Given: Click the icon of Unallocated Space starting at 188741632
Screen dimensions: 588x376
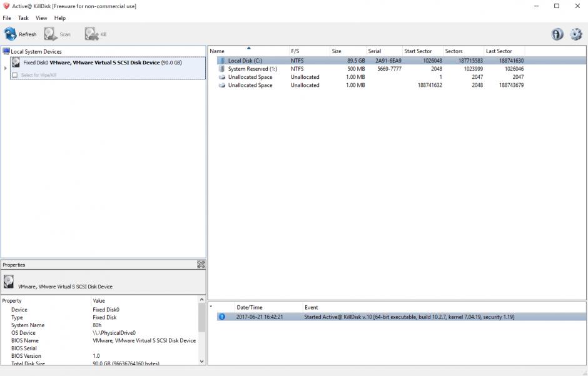Looking at the screenshot, I should click(x=222, y=85).
